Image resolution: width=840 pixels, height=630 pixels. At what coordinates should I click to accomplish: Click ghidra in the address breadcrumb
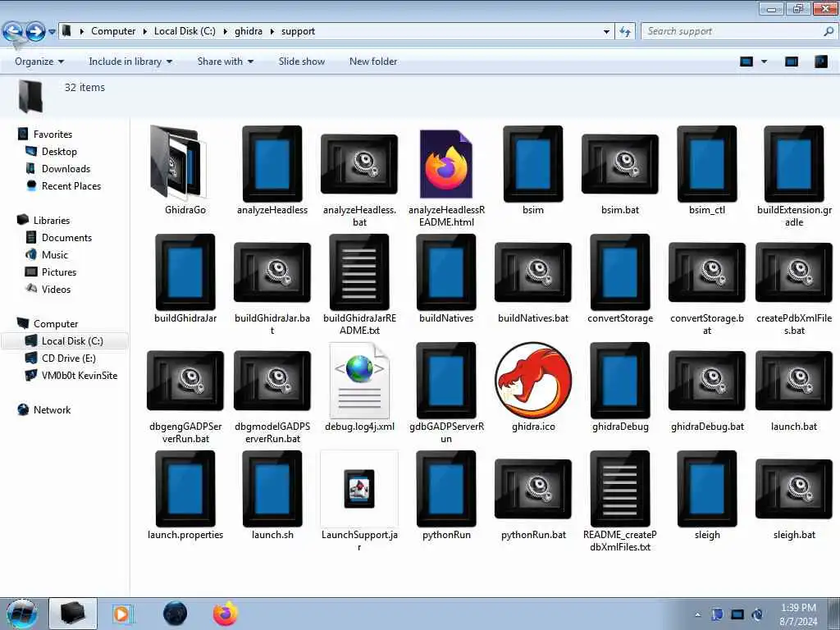click(249, 31)
